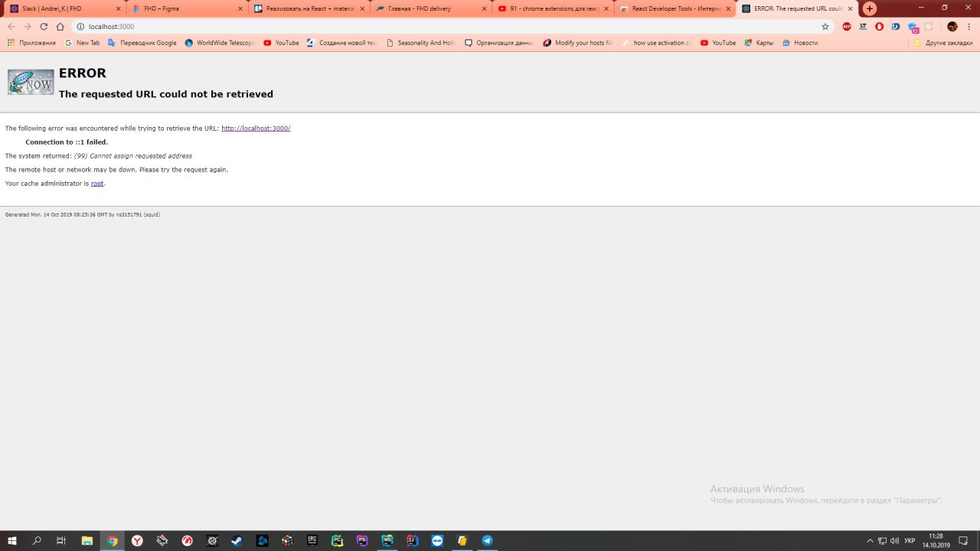
Task: Switch to the FHD – Figma tab
Action: [186, 8]
